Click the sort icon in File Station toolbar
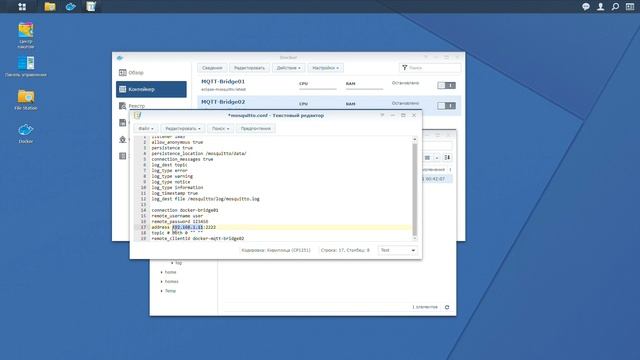 coord(447,158)
